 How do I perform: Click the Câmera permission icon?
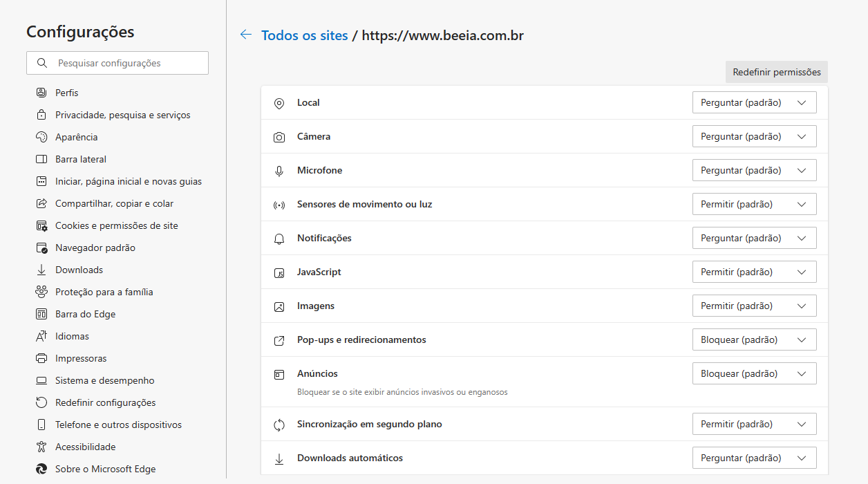click(x=279, y=137)
